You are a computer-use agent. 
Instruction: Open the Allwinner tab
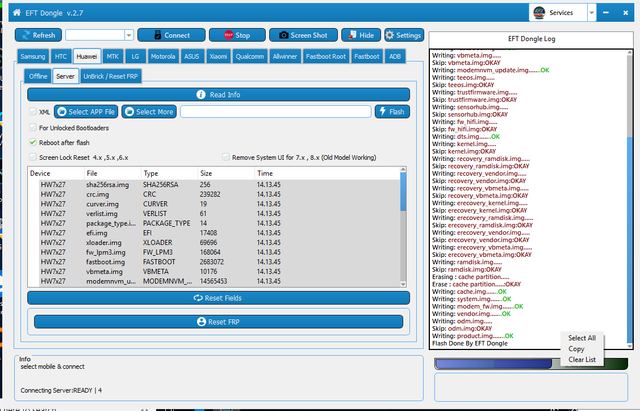tap(285, 56)
